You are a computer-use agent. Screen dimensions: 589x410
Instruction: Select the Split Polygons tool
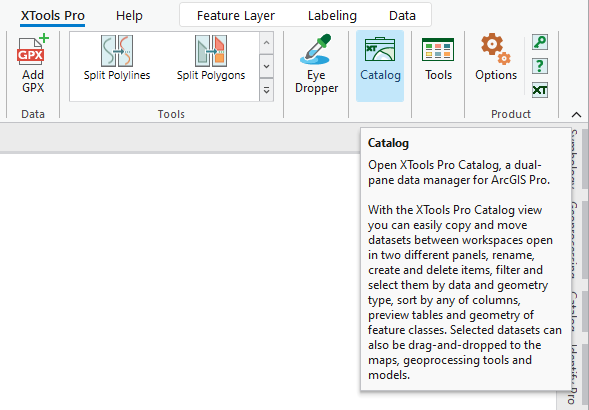point(211,58)
